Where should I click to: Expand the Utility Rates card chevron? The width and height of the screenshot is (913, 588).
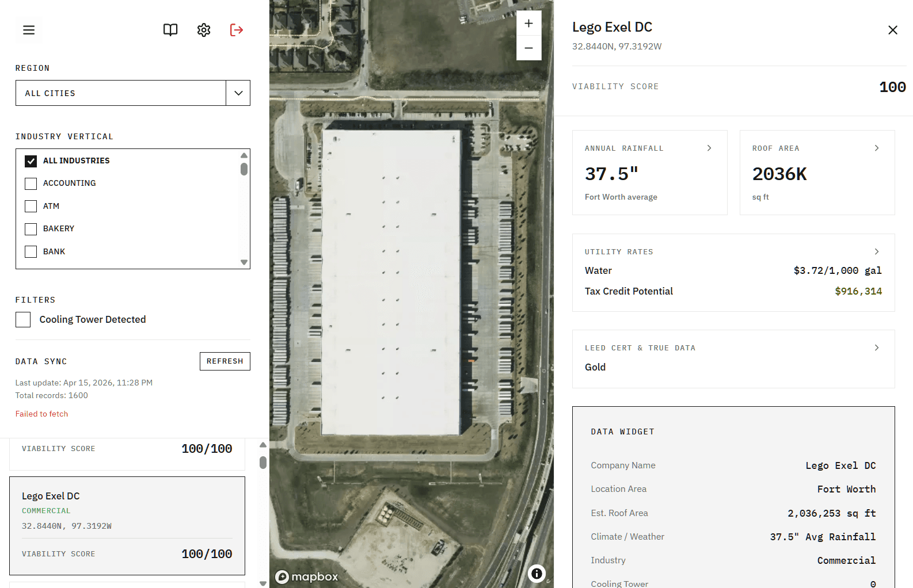coord(877,251)
